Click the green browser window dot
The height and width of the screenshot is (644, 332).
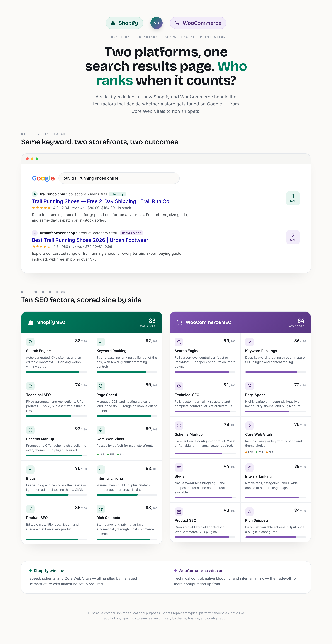(x=37, y=159)
